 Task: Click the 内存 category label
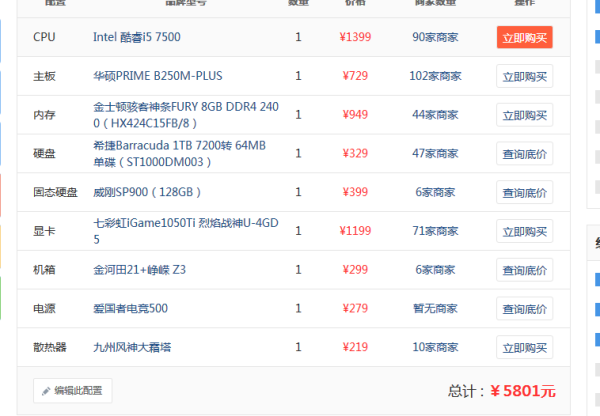[x=44, y=115]
